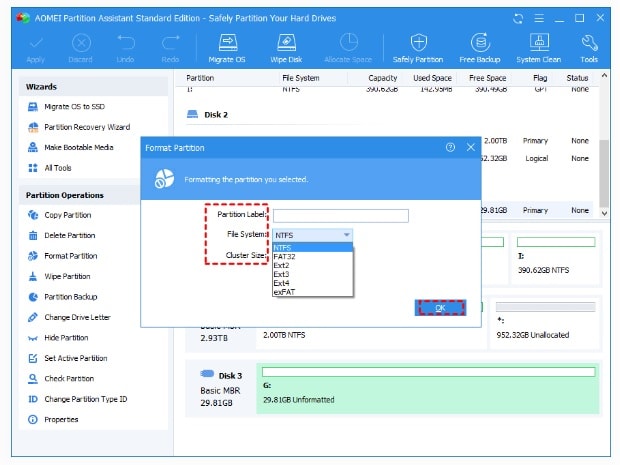The width and height of the screenshot is (620, 465).
Task: Click partition list scrollbar up arrow
Action: pos(604,75)
